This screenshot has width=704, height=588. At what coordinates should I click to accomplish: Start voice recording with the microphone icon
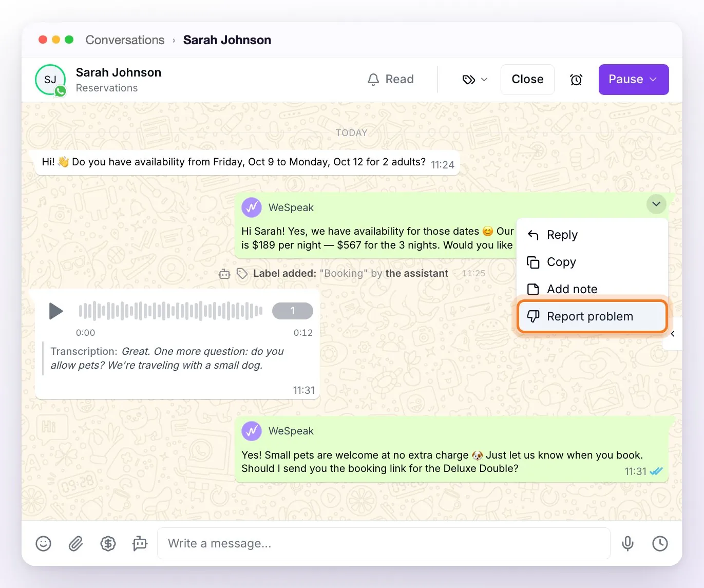627,543
